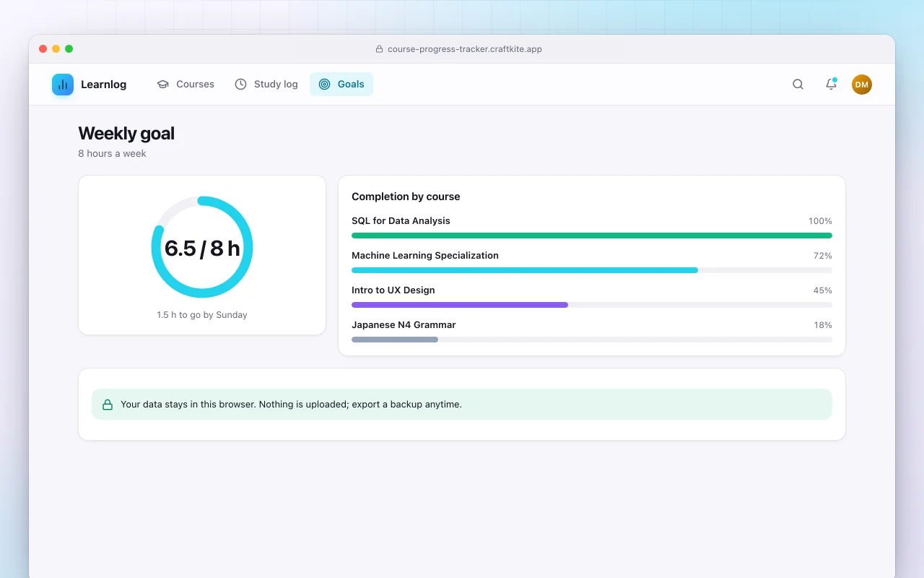Click the Intro to UX Design progress bar
Image resolution: width=924 pixels, height=578 pixels.
[x=592, y=305]
